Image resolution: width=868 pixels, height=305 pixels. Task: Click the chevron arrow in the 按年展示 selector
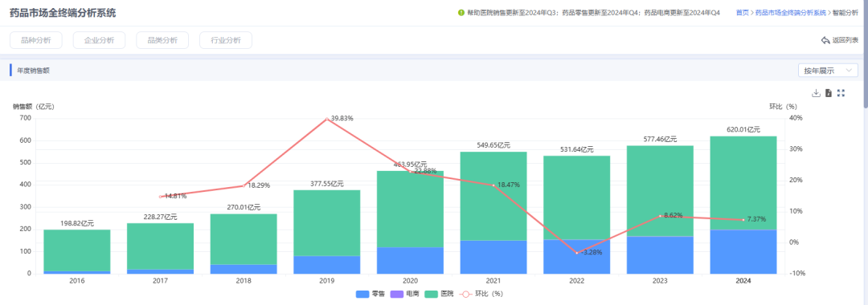coord(849,71)
